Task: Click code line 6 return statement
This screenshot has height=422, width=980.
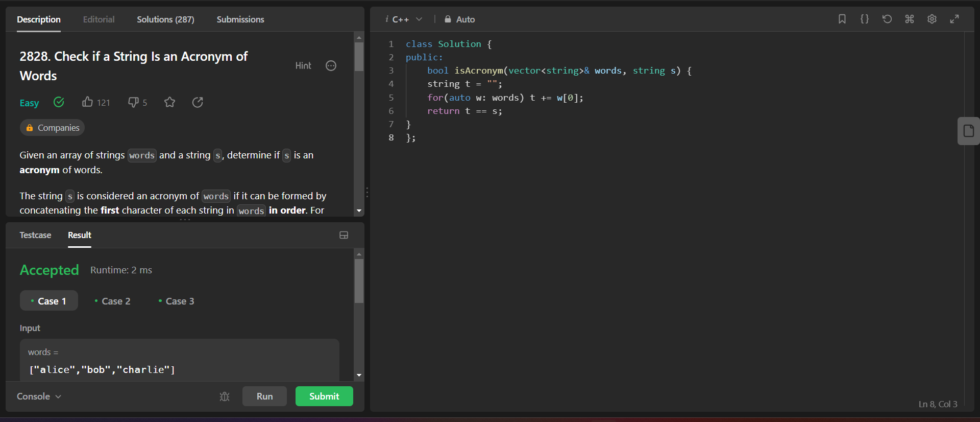Action: coord(464,111)
